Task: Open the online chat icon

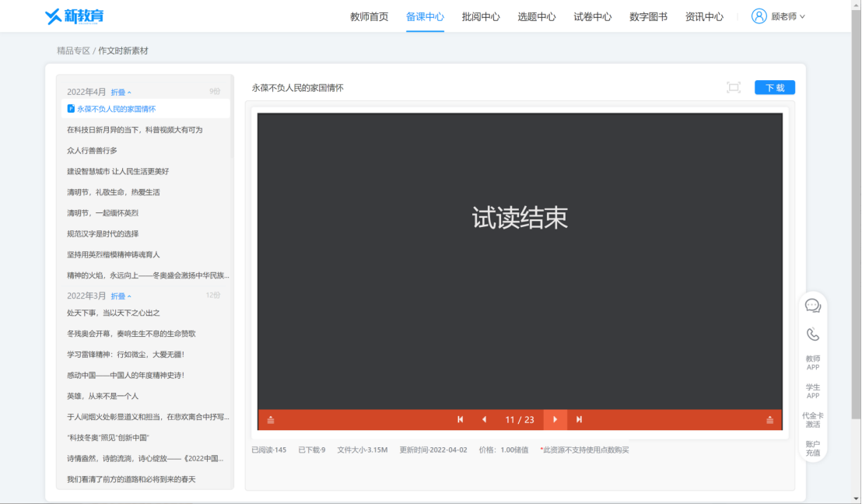Action: coord(812,306)
